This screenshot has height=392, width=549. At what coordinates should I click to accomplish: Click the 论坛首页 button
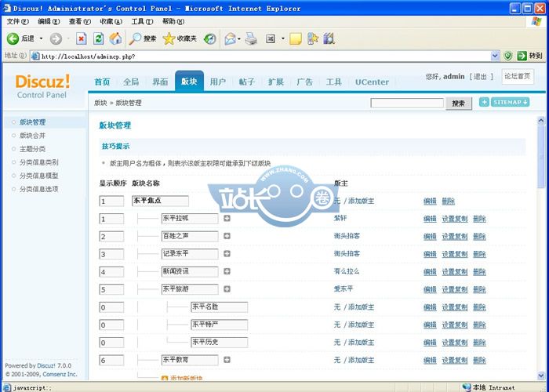[x=518, y=76]
